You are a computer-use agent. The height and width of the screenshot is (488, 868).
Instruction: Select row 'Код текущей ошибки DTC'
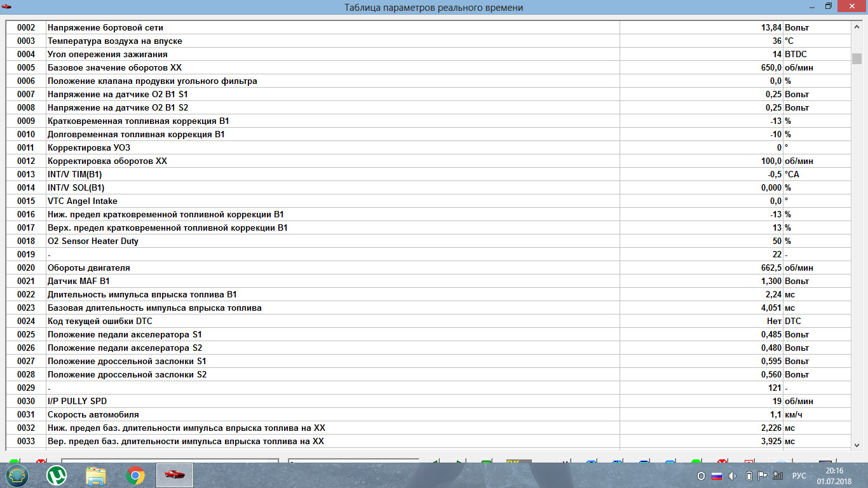pyautogui.click(x=428, y=322)
